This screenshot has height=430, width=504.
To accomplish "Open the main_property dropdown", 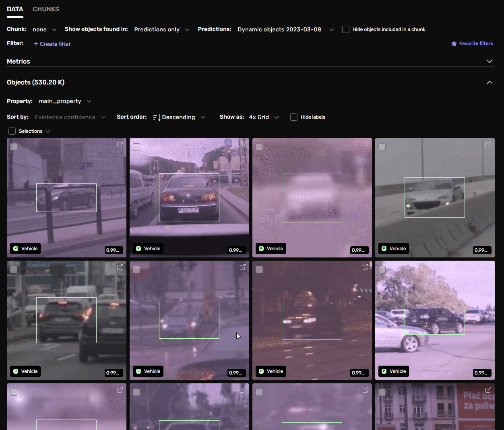I will coord(65,101).
